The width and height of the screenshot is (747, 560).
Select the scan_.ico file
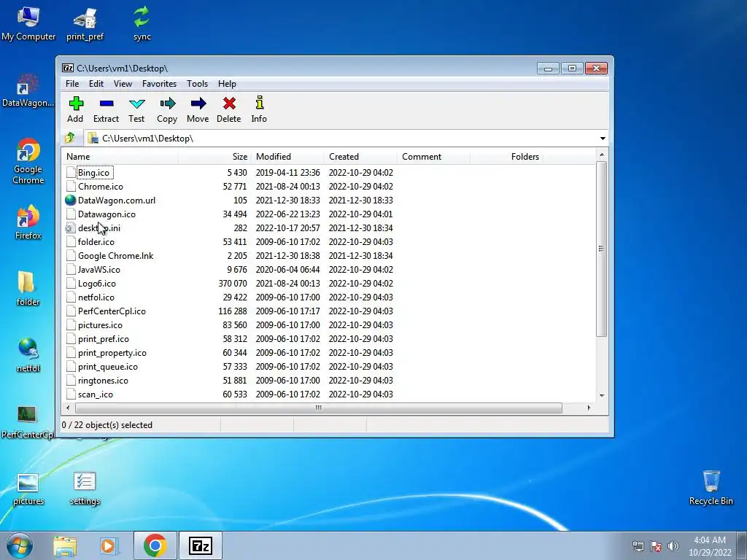pos(96,394)
